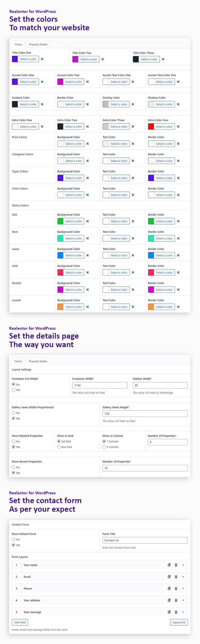Switch to Property Details tab in colors panel

(x=38, y=44)
